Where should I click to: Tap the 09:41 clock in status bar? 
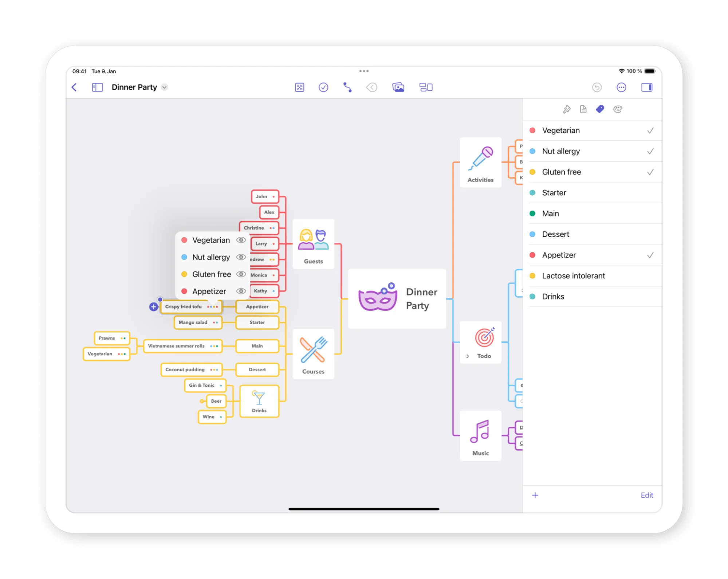click(79, 71)
